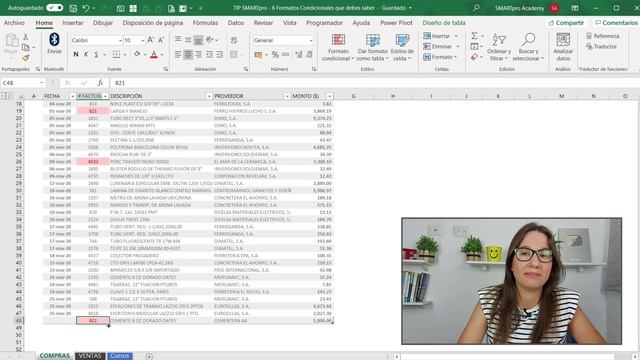The width and height of the screenshot is (640, 360).
Task: Click the Comentarios button
Action: 616,23
